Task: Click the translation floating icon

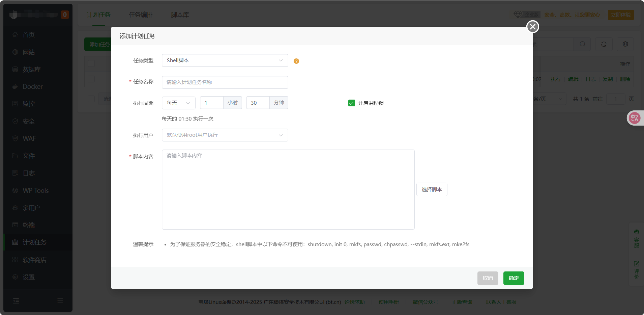Action: coord(635,118)
